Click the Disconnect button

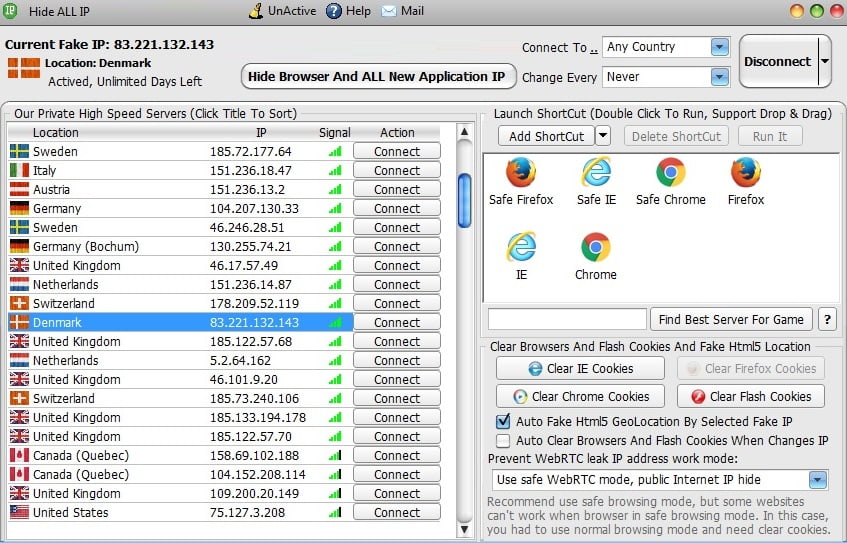click(x=778, y=61)
